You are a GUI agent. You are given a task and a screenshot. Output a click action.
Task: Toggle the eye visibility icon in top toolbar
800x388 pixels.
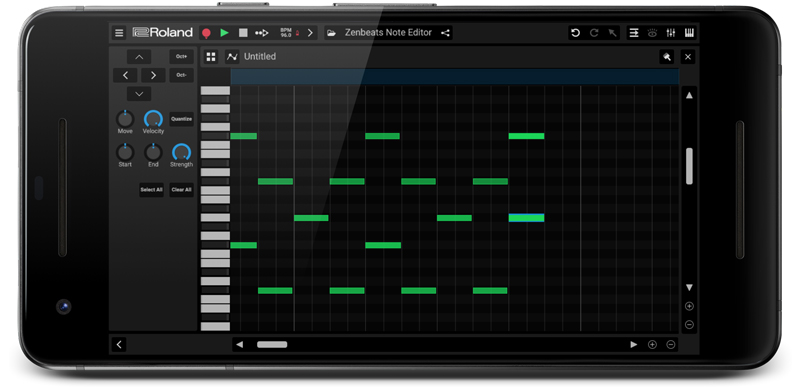click(x=652, y=33)
